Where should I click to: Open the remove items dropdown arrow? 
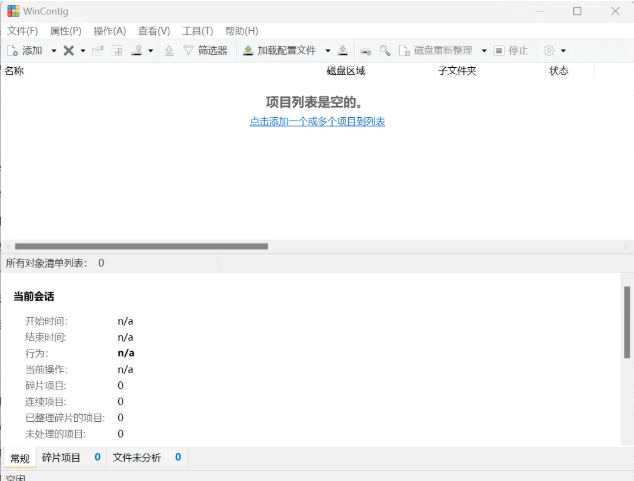pos(83,51)
